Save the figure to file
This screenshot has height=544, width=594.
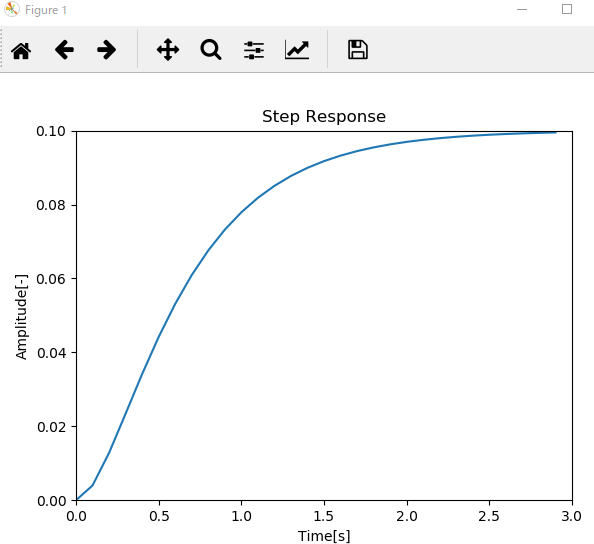358,50
